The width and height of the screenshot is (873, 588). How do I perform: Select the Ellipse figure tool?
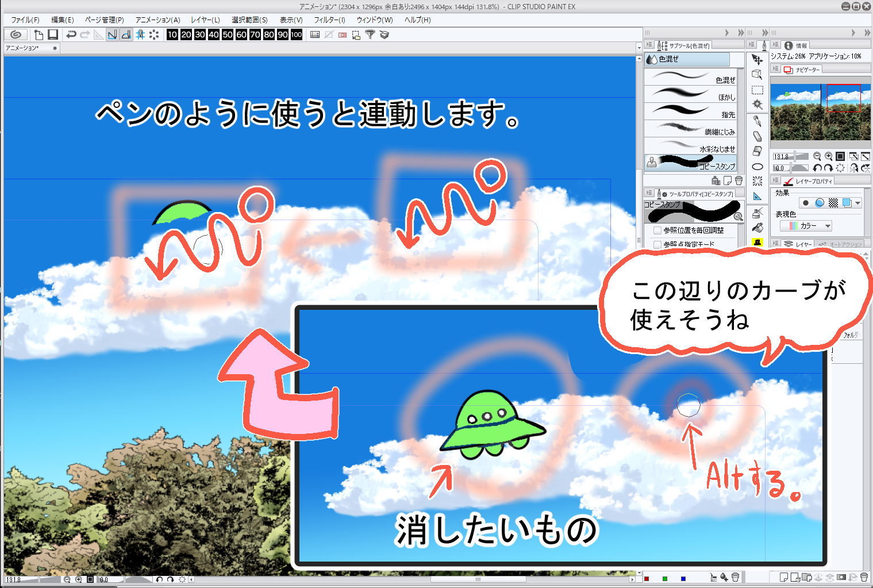coord(757,167)
